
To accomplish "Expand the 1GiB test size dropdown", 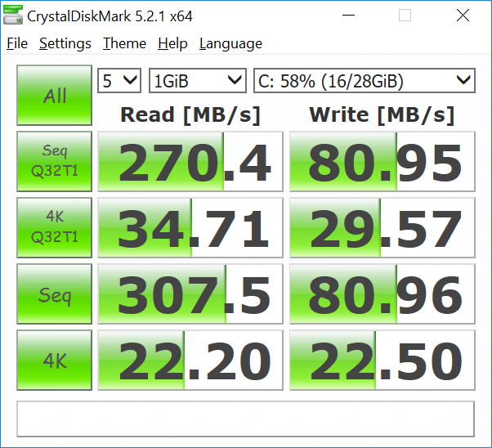I will point(197,81).
